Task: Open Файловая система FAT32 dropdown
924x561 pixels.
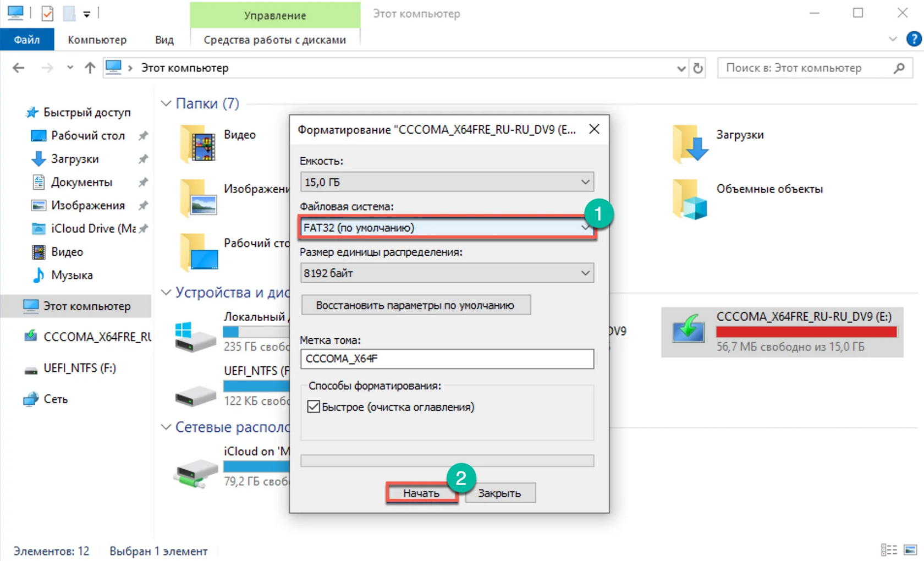Action: pos(447,227)
